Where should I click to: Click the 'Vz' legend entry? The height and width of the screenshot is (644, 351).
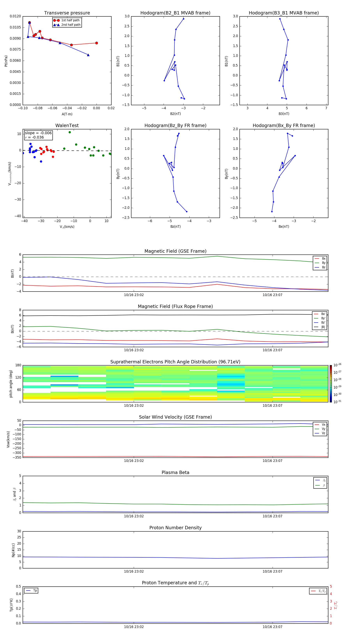point(320,433)
